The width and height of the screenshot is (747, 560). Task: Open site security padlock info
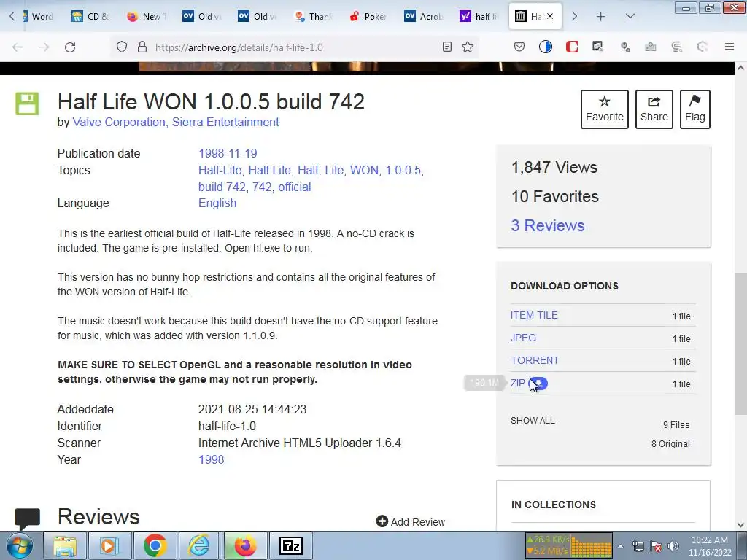tap(142, 47)
